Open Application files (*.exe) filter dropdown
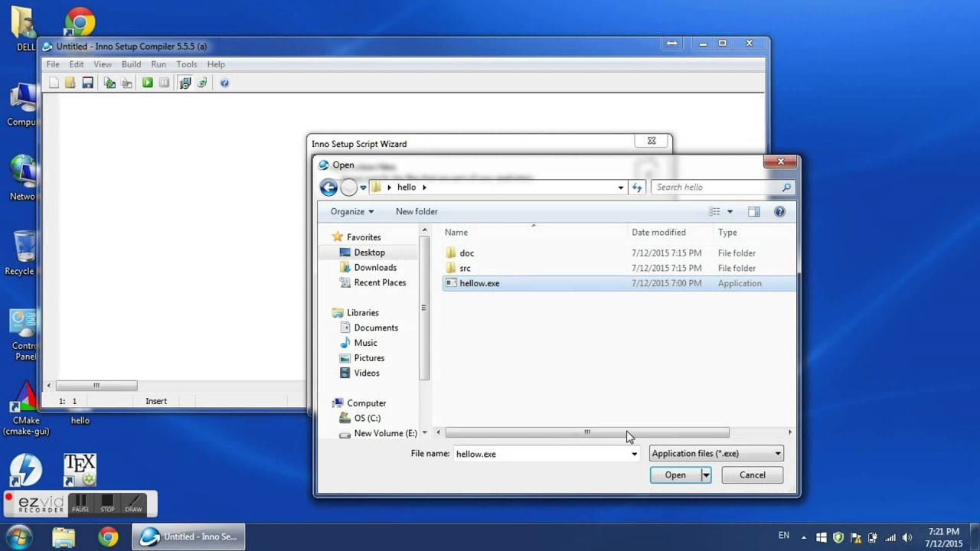Screen dimensions: 980x551 tap(717, 454)
